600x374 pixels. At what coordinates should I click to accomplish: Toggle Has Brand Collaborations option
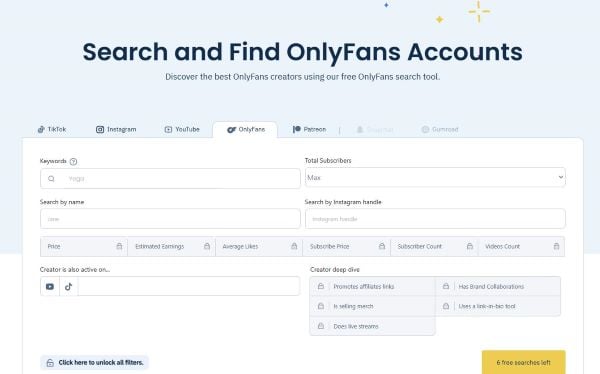tap(498, 286)
